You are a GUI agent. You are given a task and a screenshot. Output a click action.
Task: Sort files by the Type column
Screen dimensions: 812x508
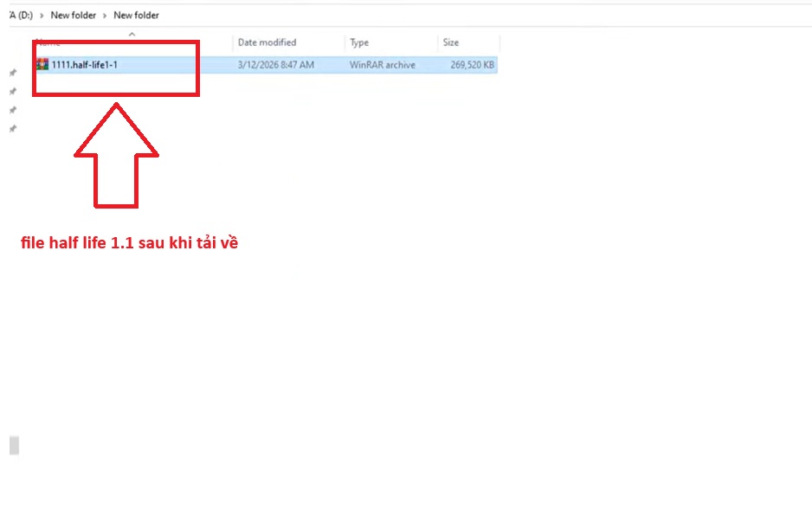[x=359, y=42]
